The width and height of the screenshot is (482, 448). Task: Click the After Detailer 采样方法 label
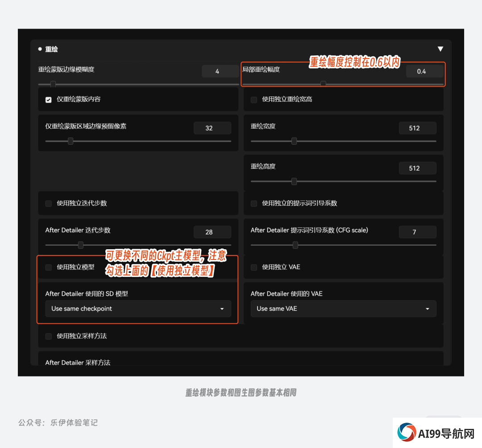tap(78, 362)
